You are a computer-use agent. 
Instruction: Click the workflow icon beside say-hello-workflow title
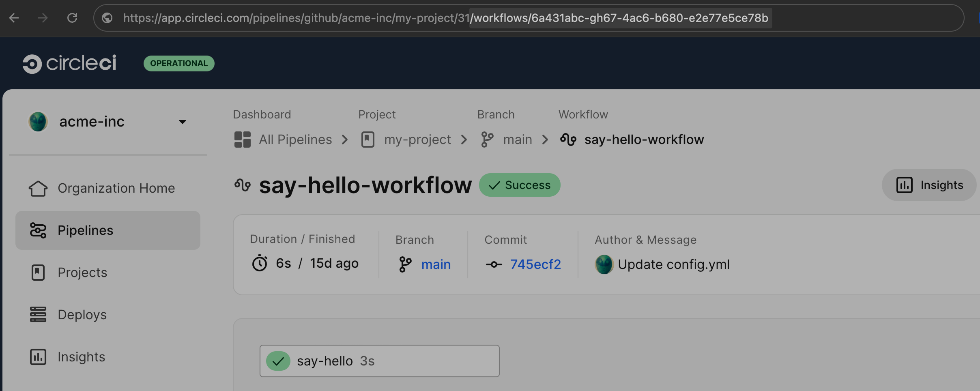pyautogui.click(x=243, y=185)
